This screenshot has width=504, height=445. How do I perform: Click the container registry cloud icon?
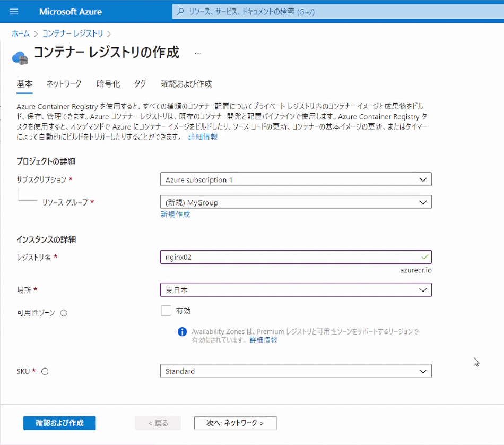20,58
